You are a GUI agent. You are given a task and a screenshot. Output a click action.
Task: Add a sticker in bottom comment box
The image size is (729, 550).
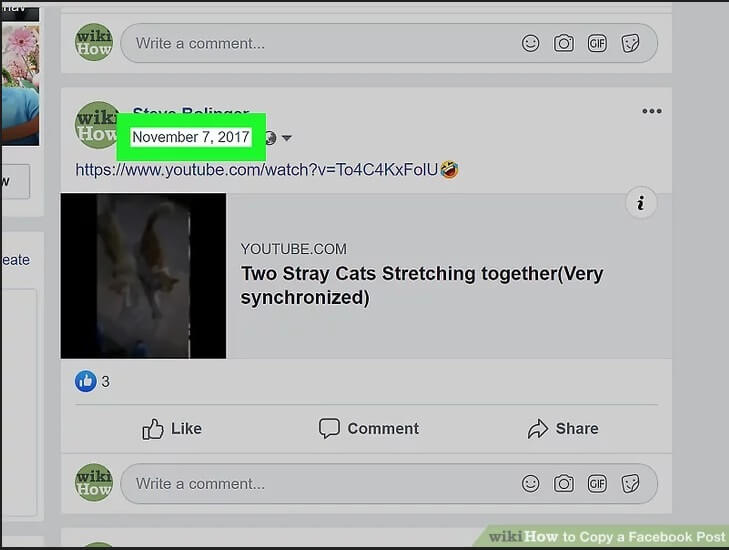tap(630, 484)
